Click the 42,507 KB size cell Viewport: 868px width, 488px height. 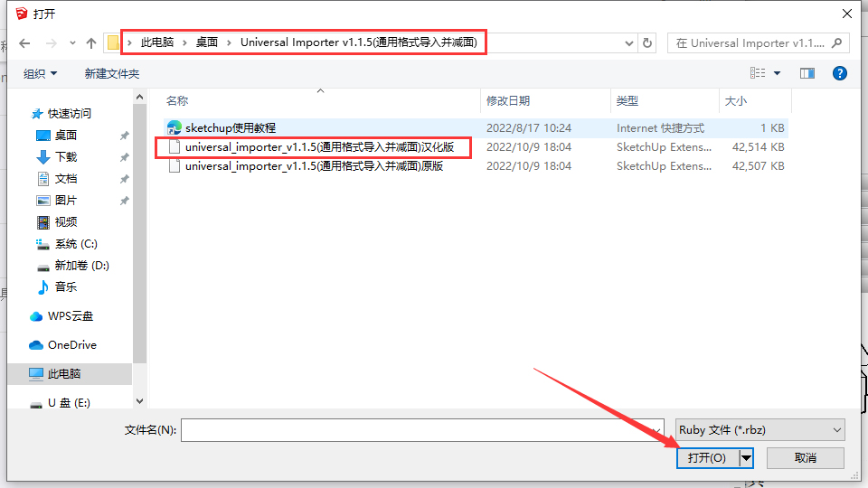tap(758, 166)
